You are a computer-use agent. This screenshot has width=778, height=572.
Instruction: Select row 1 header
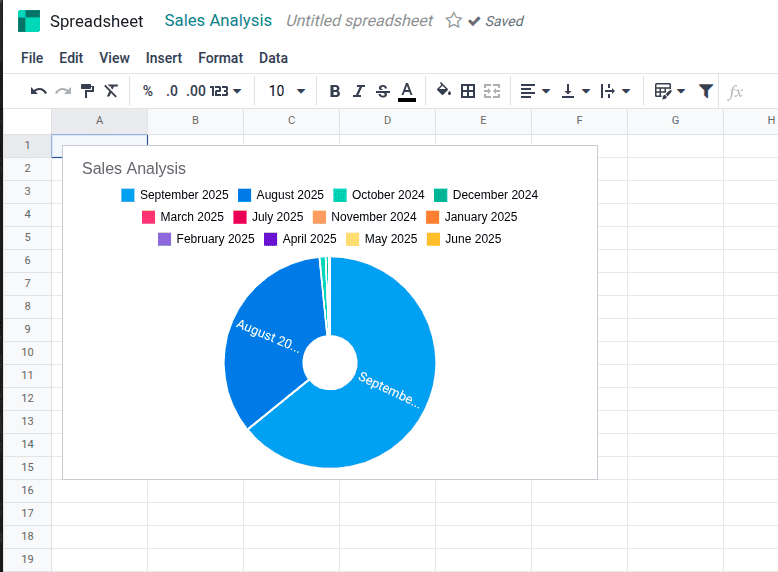click(27, 145)
